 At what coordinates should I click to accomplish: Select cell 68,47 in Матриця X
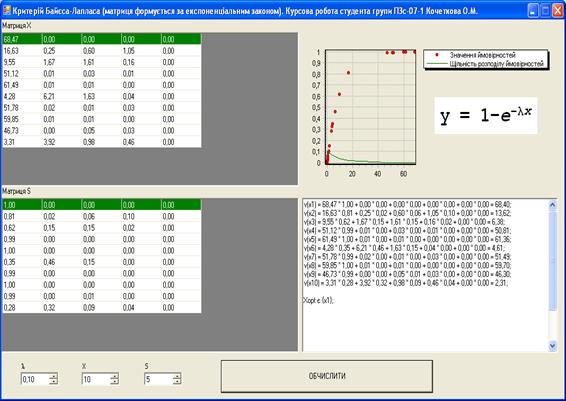coord(22,39)
